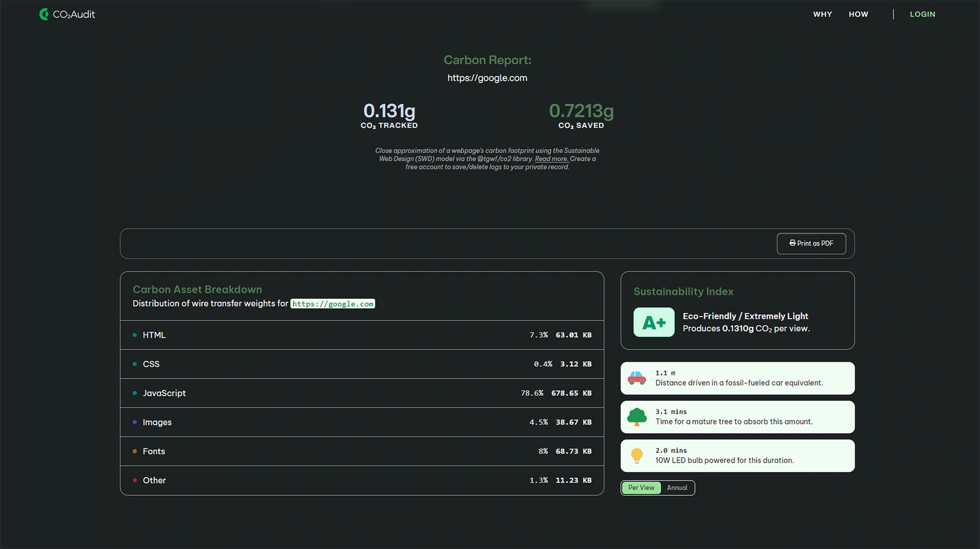Switch to Annual mode
This screenshot has height=549, width=980.
(x=677, y=488)
